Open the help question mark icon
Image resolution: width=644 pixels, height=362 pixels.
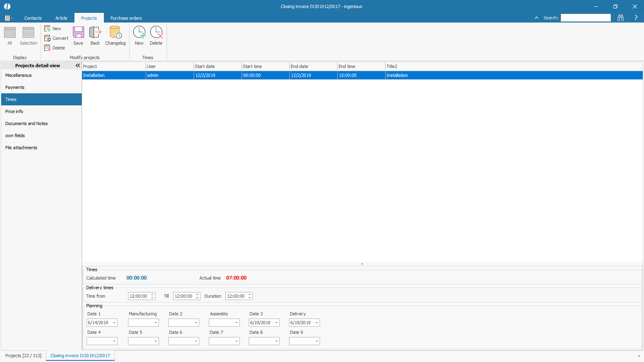636,18
